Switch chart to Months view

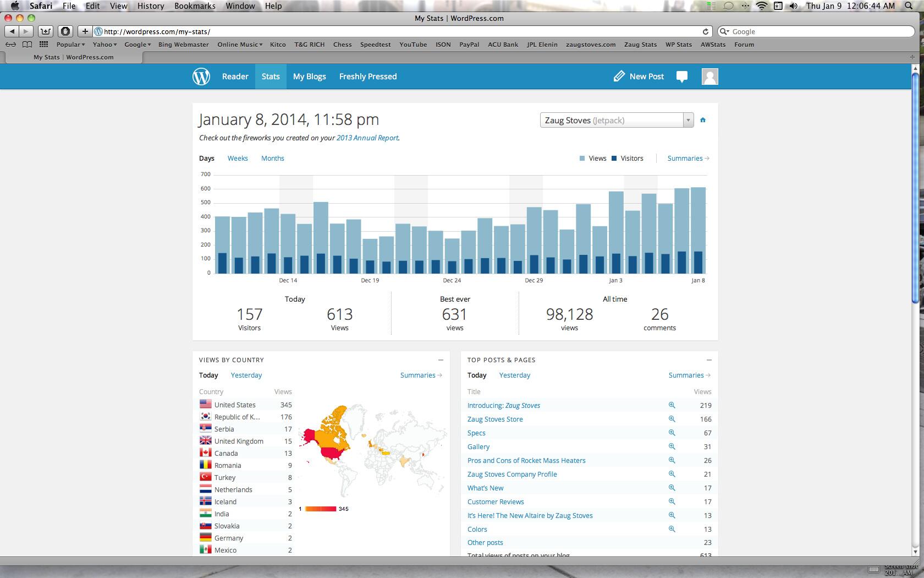(273, 159)
